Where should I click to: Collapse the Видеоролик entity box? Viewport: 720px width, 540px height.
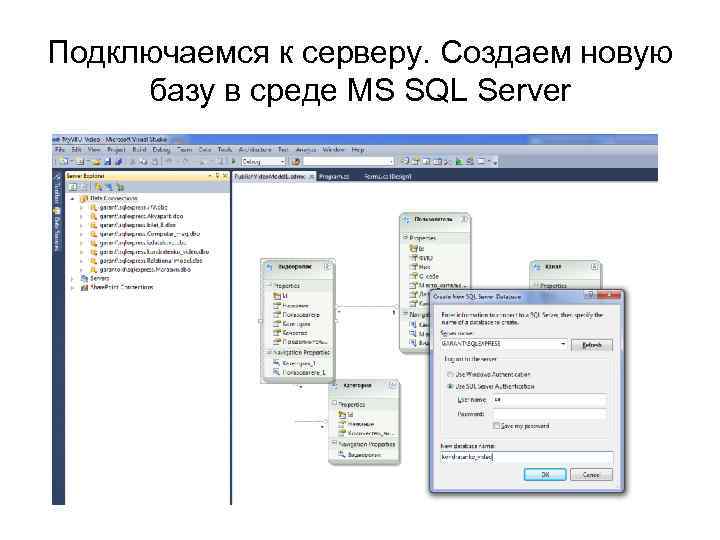coord(326,267)
